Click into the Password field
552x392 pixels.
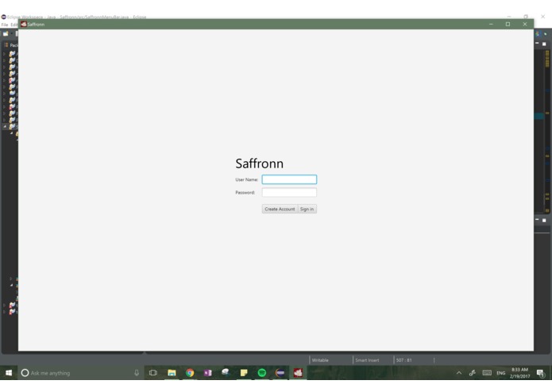click(289, 192)
